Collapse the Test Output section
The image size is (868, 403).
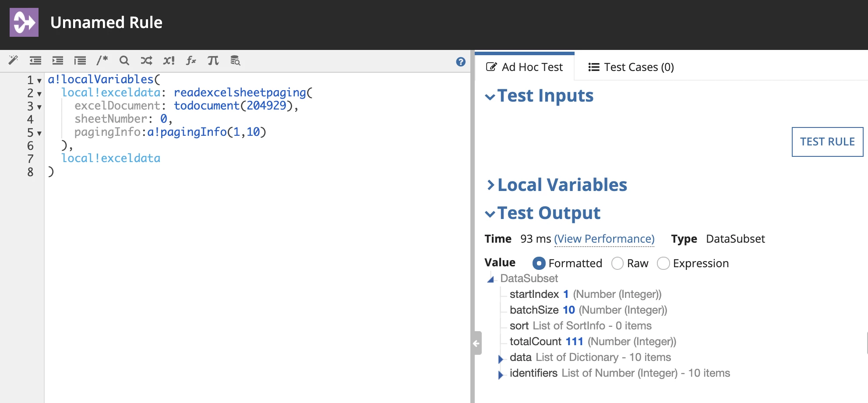pyautogui.click(x=490, y=214)
